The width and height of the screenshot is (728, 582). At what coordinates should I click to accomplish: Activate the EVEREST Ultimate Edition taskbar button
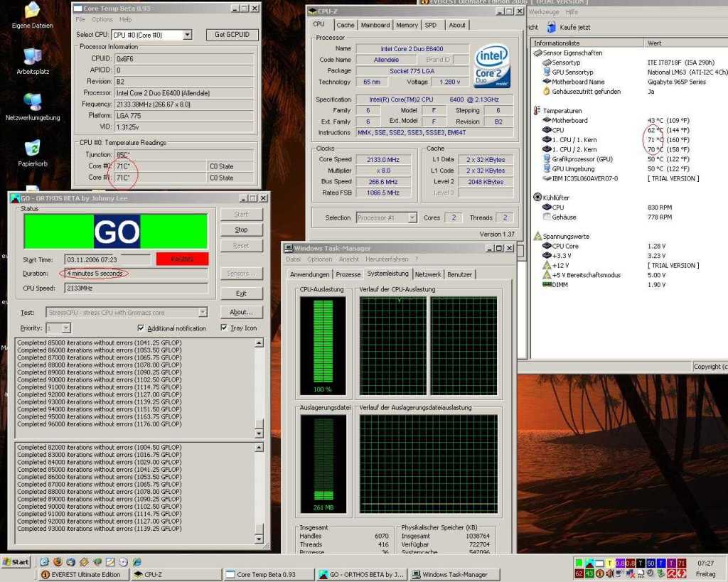[83, 575]
